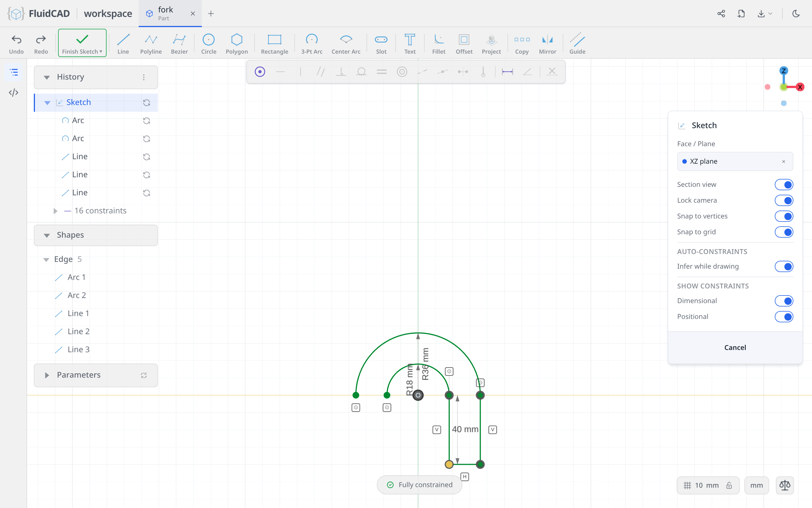The width and height of the screenshot is (812, 508).
Task: Choose the Bezier curve tool
Action: tap(179, 43)
